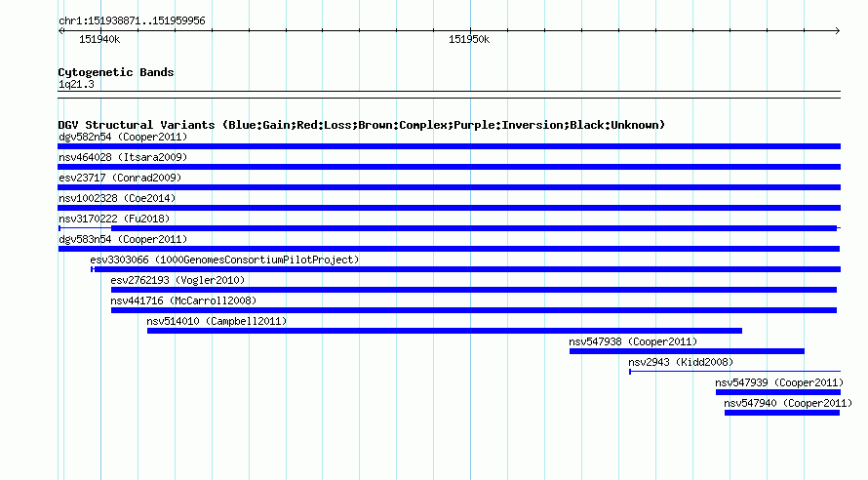Open esv23717 (Conrad2009) variant label

click(x=120, y=178)
